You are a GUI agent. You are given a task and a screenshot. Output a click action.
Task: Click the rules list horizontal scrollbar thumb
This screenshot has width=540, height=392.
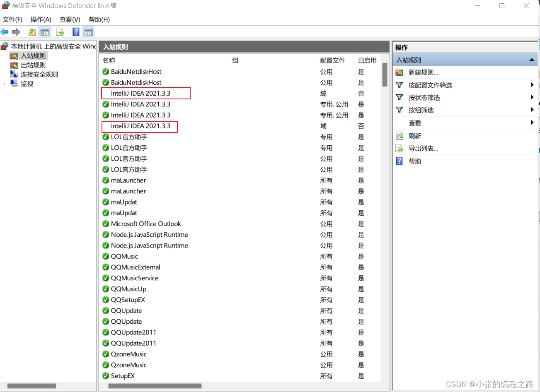pos(155,386)
